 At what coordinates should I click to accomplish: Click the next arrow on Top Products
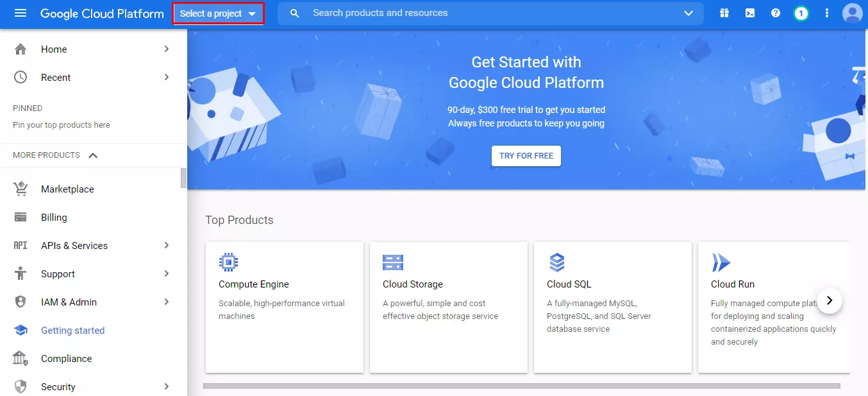830,300
